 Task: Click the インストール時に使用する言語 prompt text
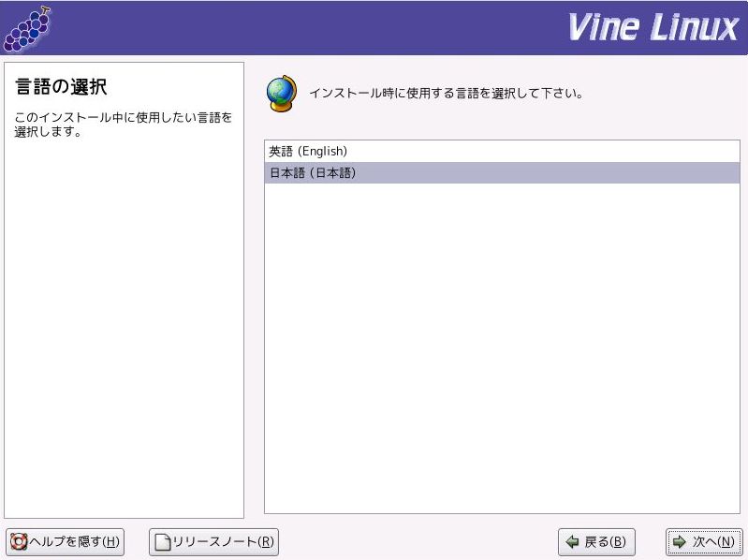coord(446,93)
